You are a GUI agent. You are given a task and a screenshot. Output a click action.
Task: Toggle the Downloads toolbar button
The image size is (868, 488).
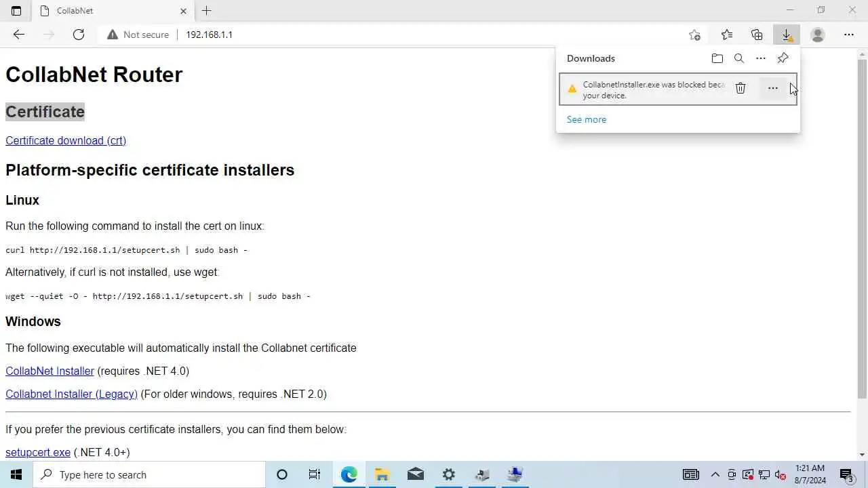pyautogui.click(x=787, y=35)
